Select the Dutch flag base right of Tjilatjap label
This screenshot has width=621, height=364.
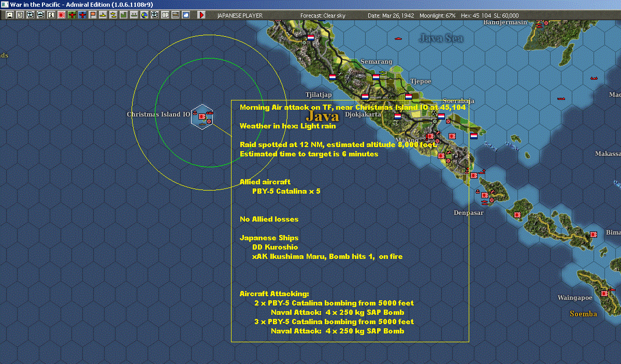(x=365, y=96)
